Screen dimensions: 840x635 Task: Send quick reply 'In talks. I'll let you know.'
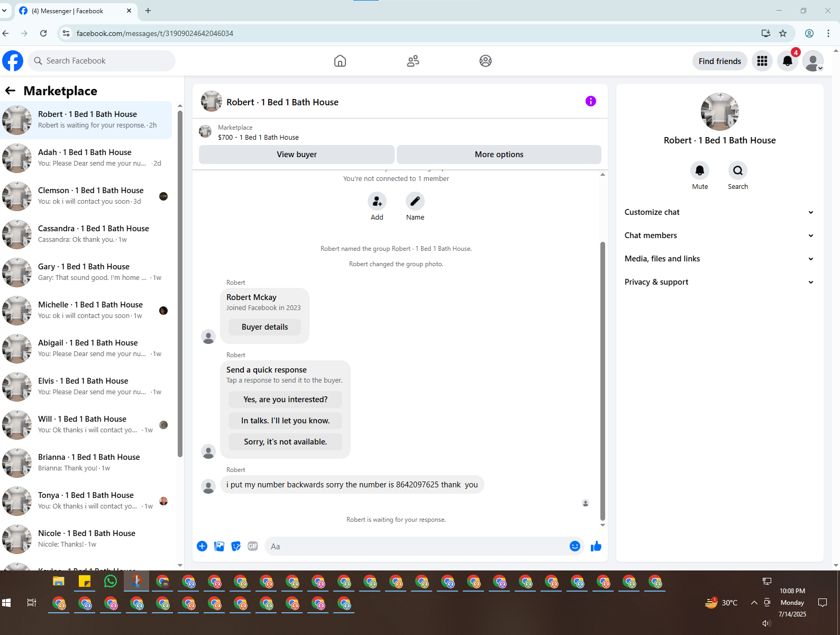tap(286, 421)
